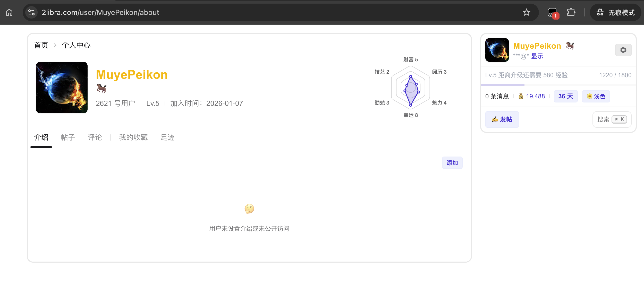Screen dimensions: 644x293
Task: Show hidden email via 显示 link
Action: (x=537, y=56)
